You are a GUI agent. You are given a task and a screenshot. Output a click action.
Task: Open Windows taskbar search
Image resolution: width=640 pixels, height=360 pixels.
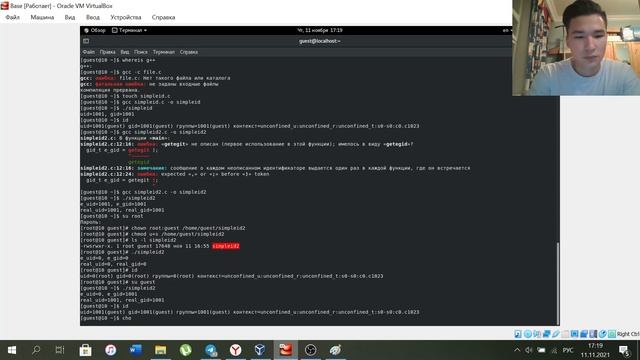point(36,350)
